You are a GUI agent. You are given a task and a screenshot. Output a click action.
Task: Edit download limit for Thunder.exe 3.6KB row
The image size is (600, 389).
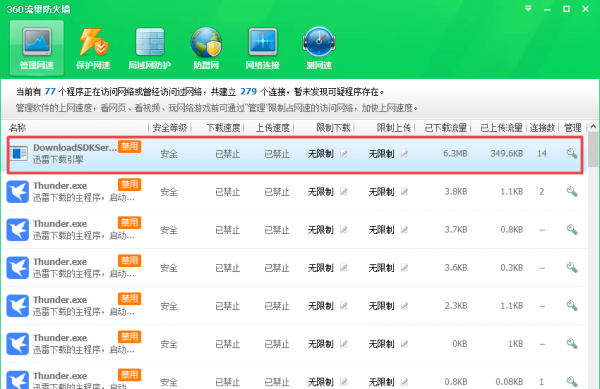tap(344, 268)
